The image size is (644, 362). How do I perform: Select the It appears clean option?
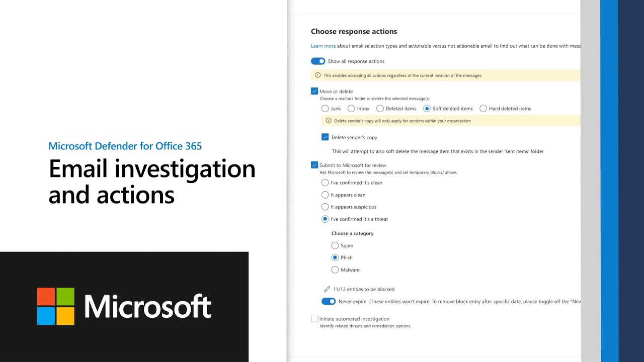coord(325,195)
